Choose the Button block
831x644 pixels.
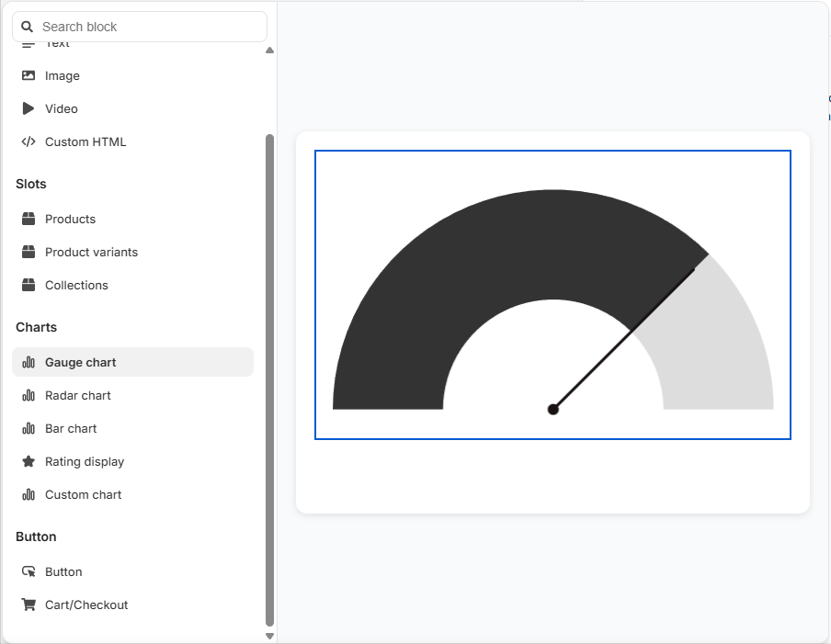click(x=63, y=571)
